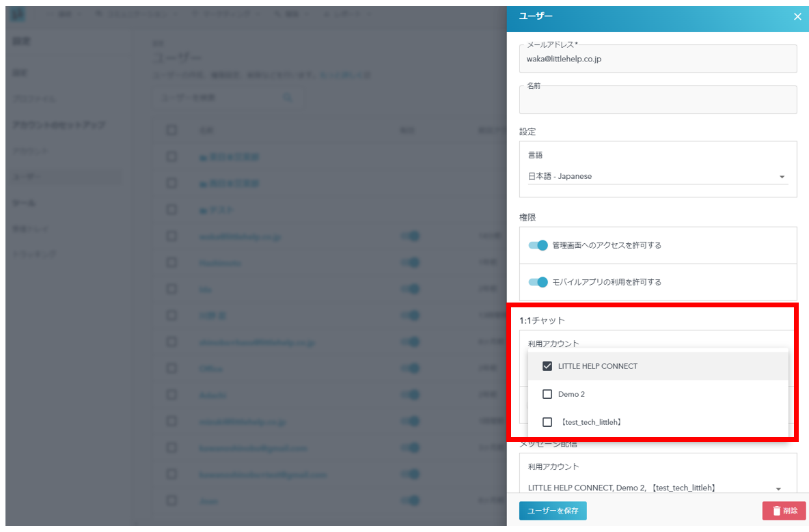809x532 pixels.
Task: Open the 言語 language dropdown
Action: [x=782, y=177]
